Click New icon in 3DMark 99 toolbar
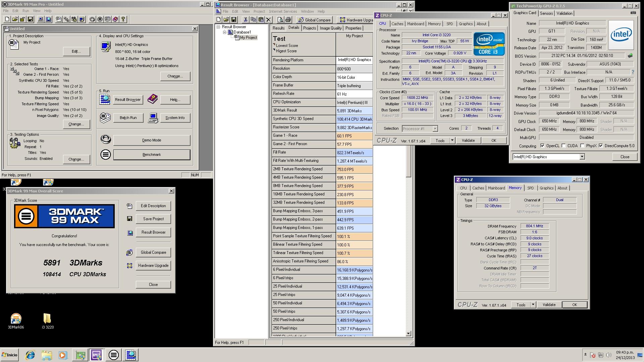Screen dimensions: 644x362 pos(7,19)
